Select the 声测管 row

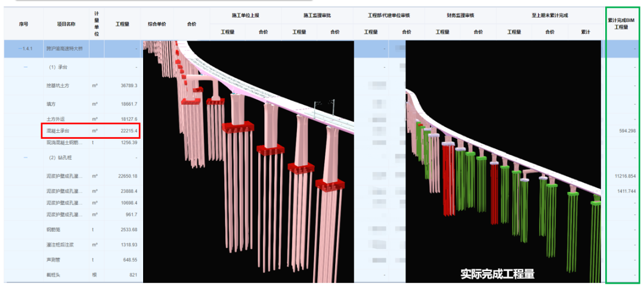pos(55,260)
